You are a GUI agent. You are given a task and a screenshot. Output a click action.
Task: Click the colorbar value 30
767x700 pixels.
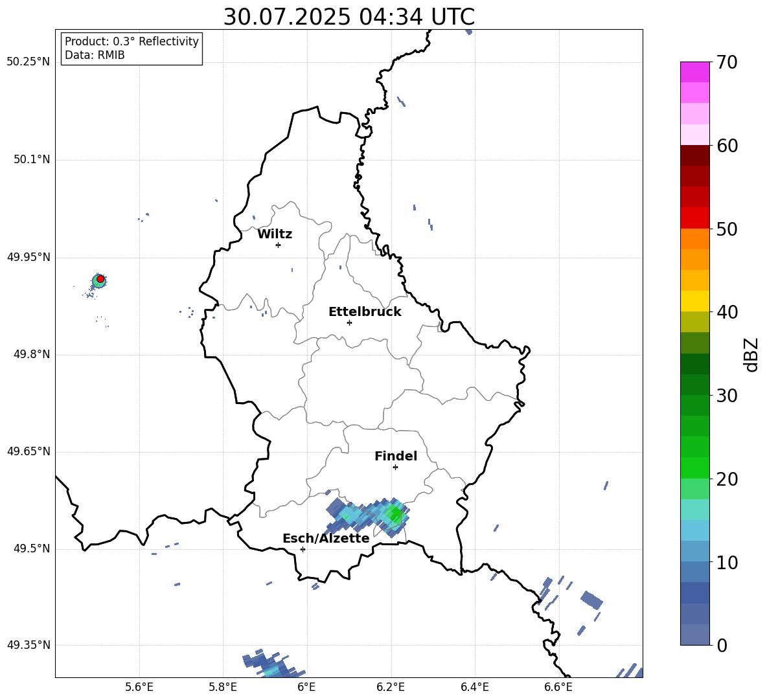click(x=727, y=396)
